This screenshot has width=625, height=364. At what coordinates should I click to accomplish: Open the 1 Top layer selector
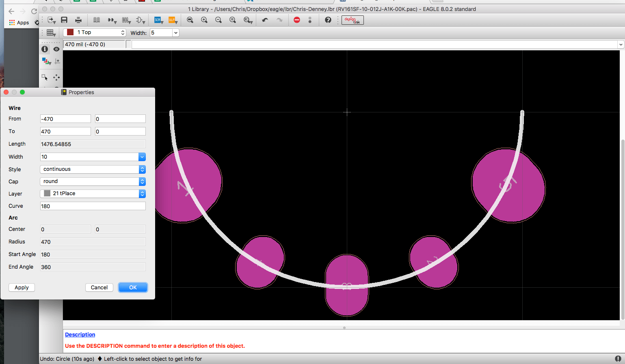tap(94, 32)
